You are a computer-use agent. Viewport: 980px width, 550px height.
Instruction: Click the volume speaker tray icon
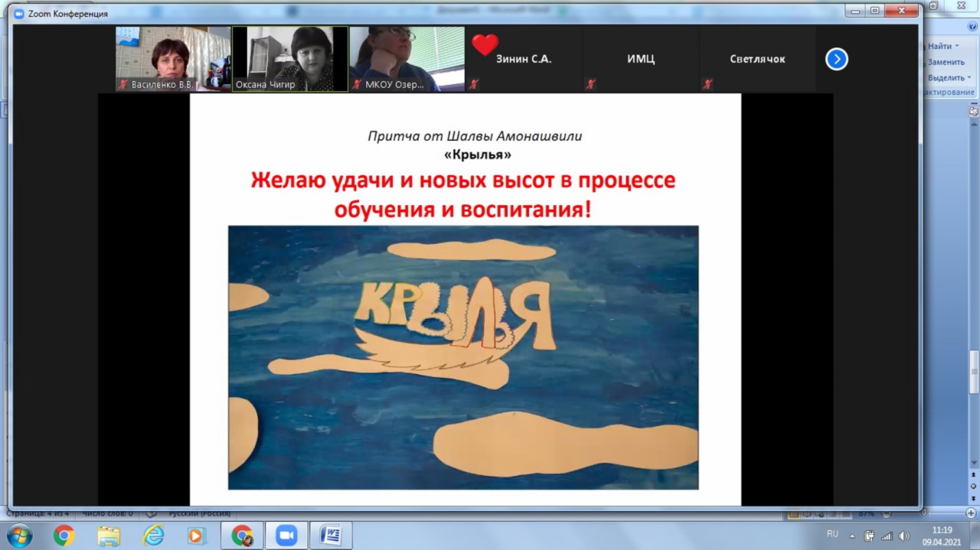point(903,535)
